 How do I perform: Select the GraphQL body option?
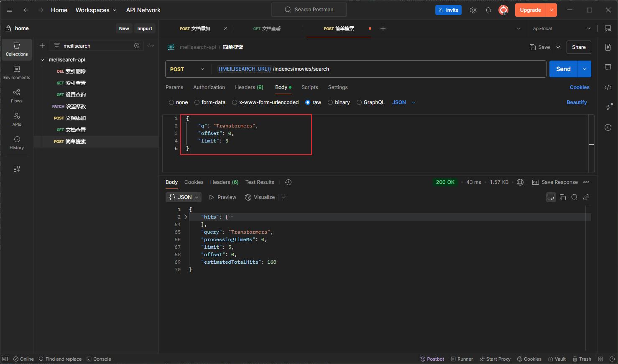coord(359,102)
